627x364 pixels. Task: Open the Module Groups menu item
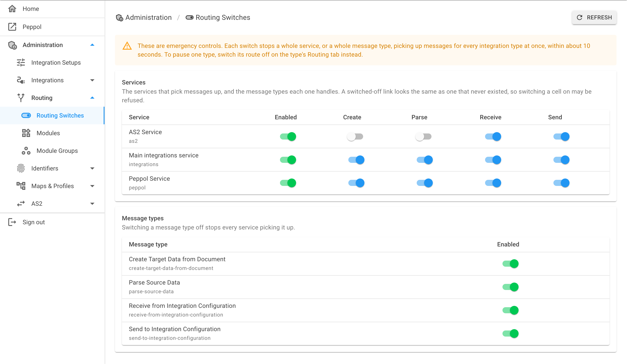[x=52, y=151]
